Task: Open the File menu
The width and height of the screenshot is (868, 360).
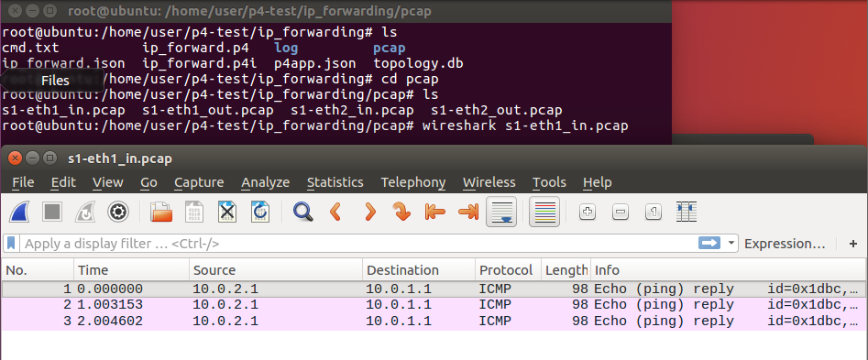Action: tap(23, 182)
